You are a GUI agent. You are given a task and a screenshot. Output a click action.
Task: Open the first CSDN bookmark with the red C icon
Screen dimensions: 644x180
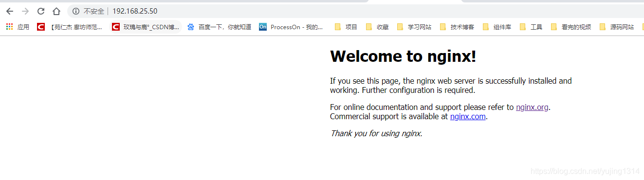point(70,27)
